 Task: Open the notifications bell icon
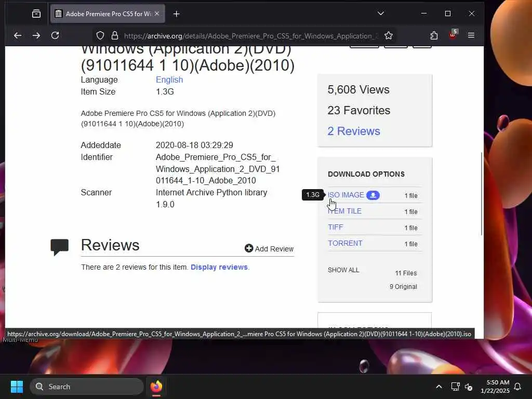pyautogui.click(x=517, y=387)
